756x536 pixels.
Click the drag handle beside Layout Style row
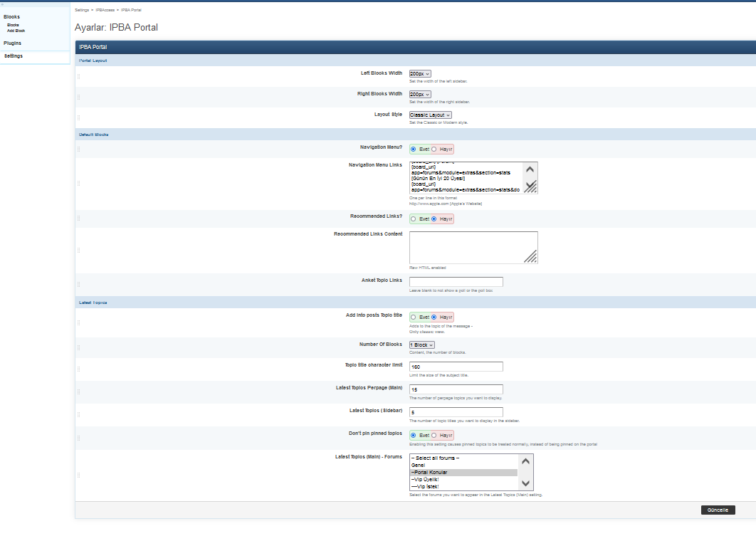pos(78,117)
